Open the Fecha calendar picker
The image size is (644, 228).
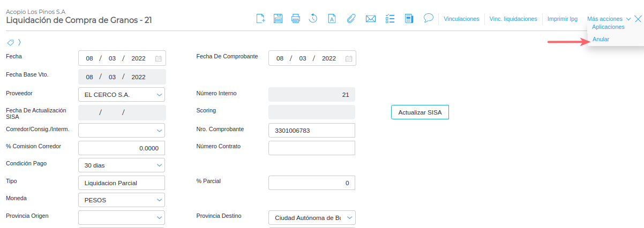point(159,58)
